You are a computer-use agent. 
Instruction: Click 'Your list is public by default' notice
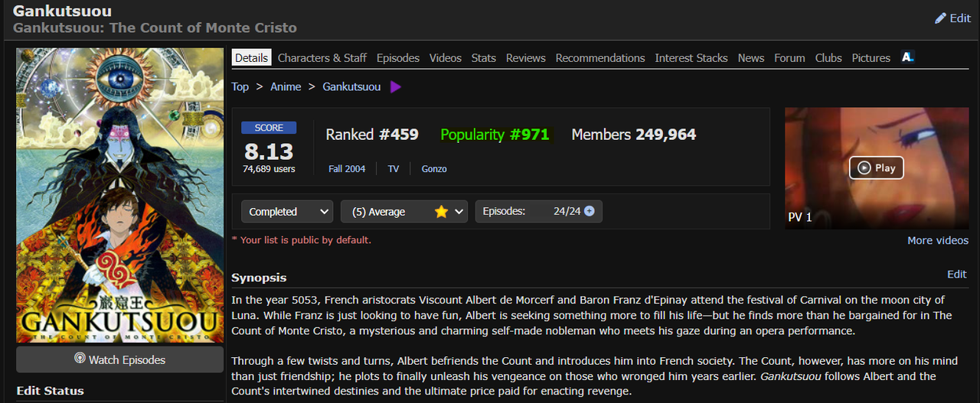click(x=302, y=240)
